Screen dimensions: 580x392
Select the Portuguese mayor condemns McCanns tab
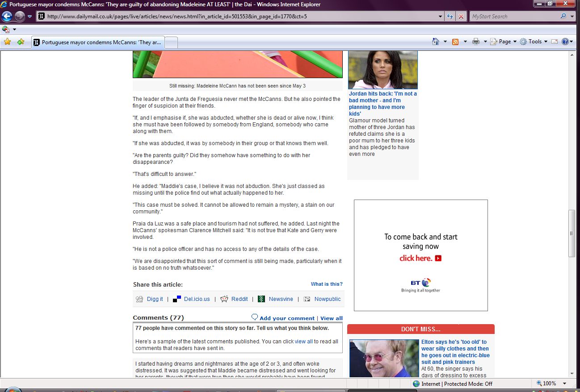[x=98, y=42]
